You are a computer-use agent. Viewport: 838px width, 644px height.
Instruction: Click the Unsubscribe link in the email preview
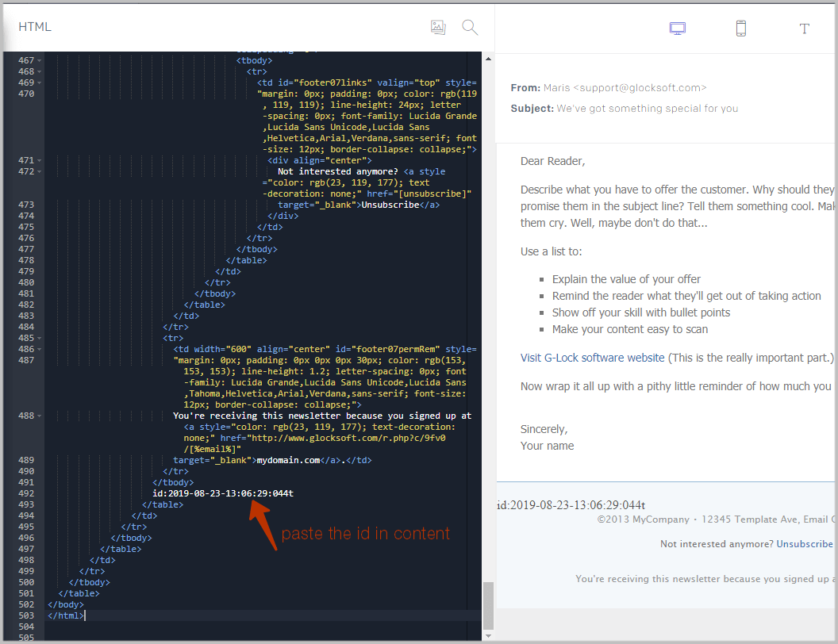coord(805,543)
